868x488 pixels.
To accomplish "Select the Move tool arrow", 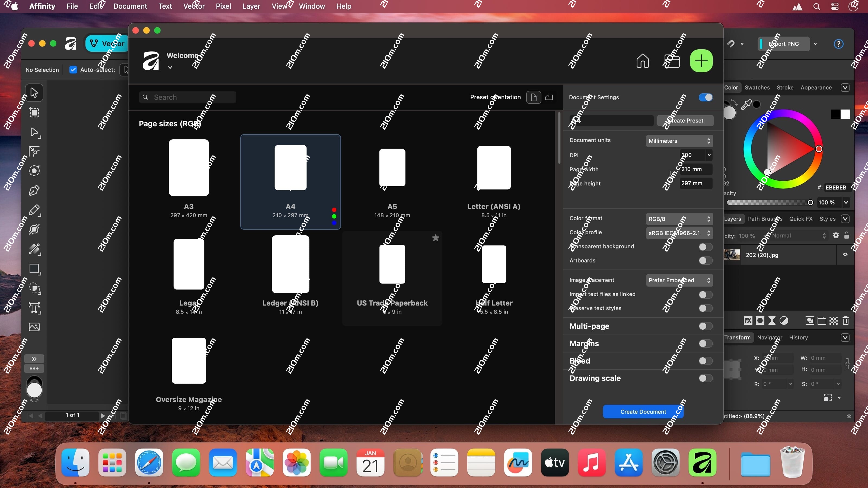I will click(34, 93).
